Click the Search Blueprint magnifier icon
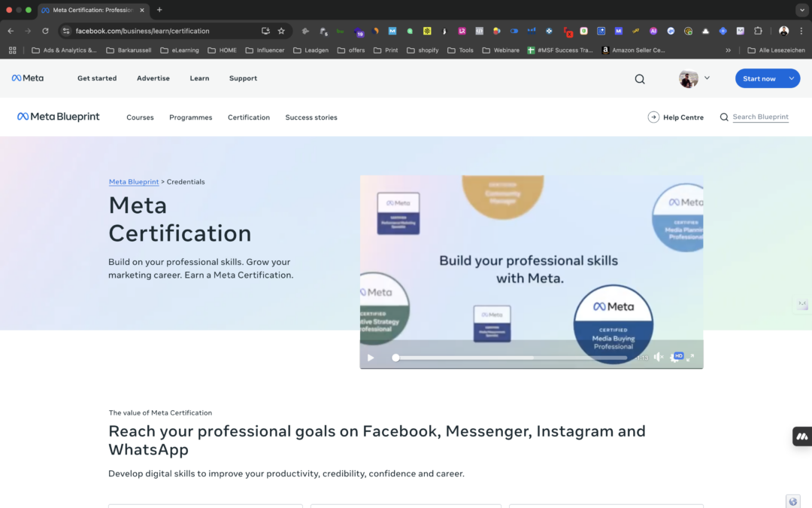 [724, 117]
